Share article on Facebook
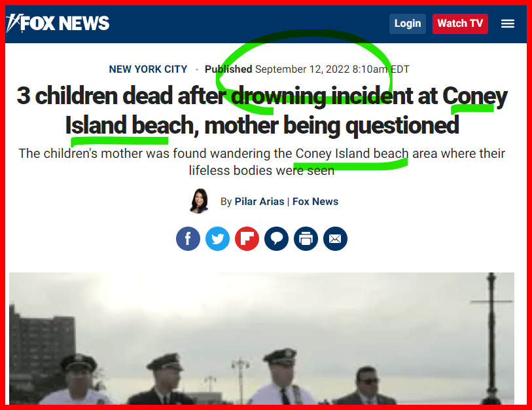The height and width of the screenshot is (410, 532). (188, 239)
